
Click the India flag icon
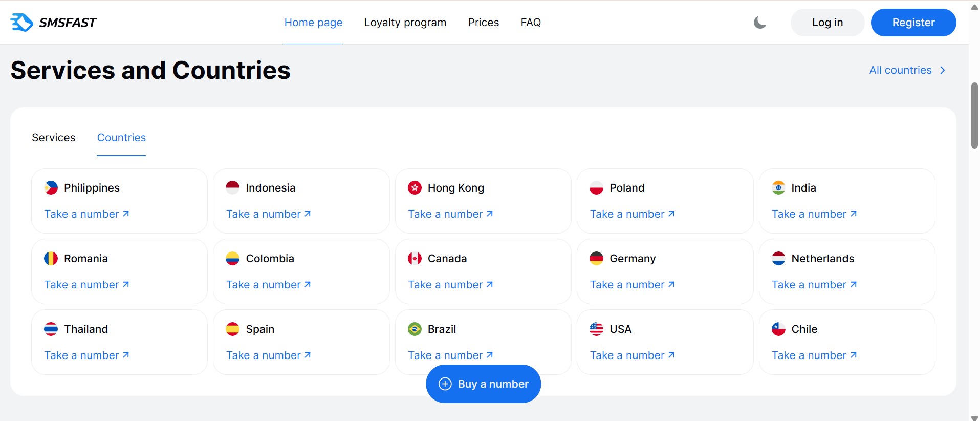coord(778,188)
